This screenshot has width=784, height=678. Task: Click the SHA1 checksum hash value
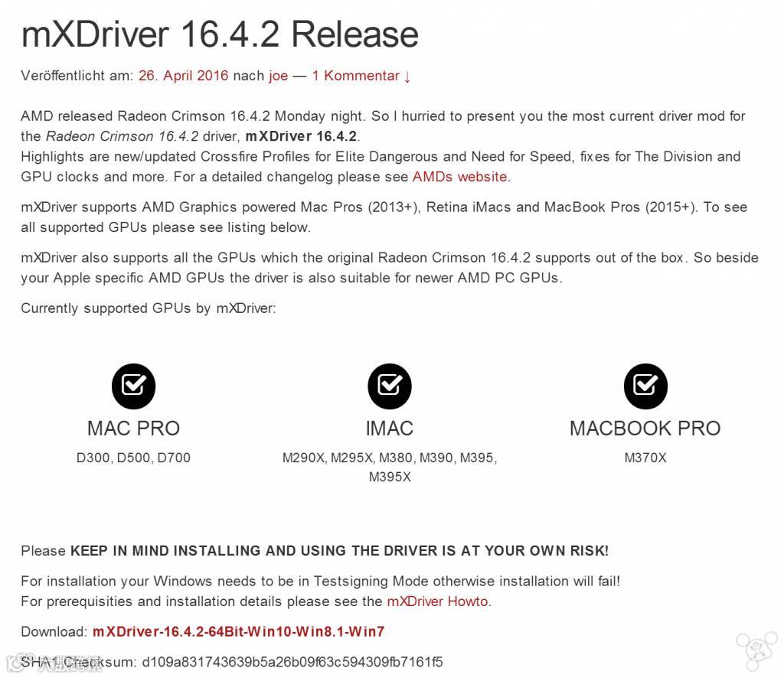pyautogui.click(x=292, y=662)
